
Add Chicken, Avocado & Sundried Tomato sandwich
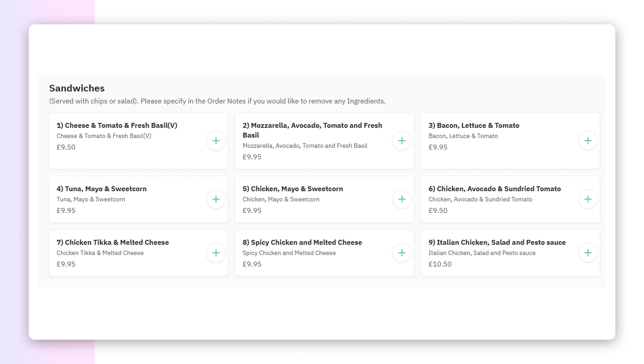pyautogui.click(x=588, y=199)
